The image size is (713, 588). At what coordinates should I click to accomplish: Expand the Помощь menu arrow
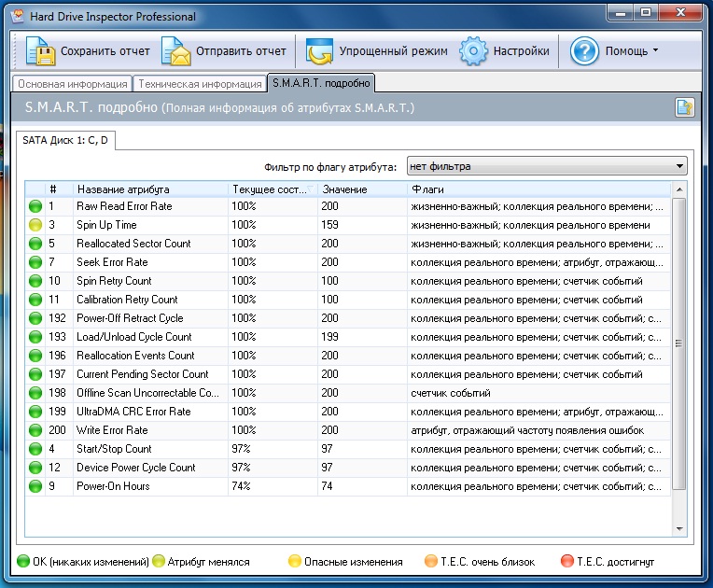coord(655,51)
